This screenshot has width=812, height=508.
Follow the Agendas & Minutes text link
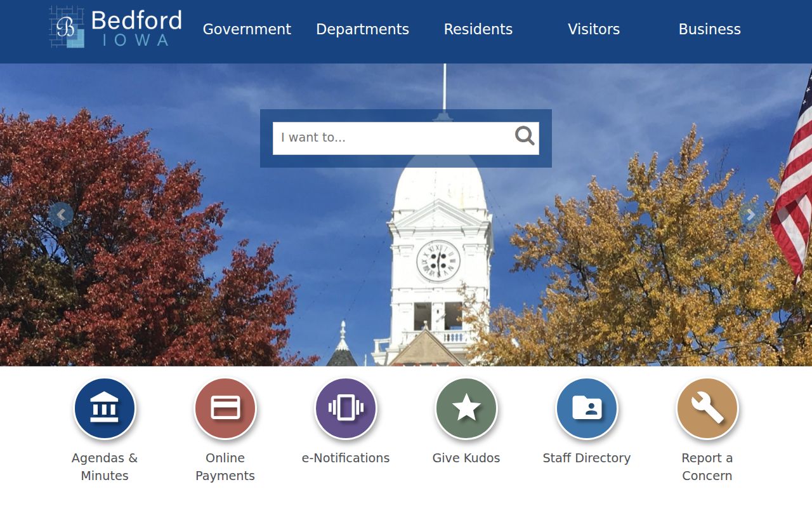(x=105, y=467)
